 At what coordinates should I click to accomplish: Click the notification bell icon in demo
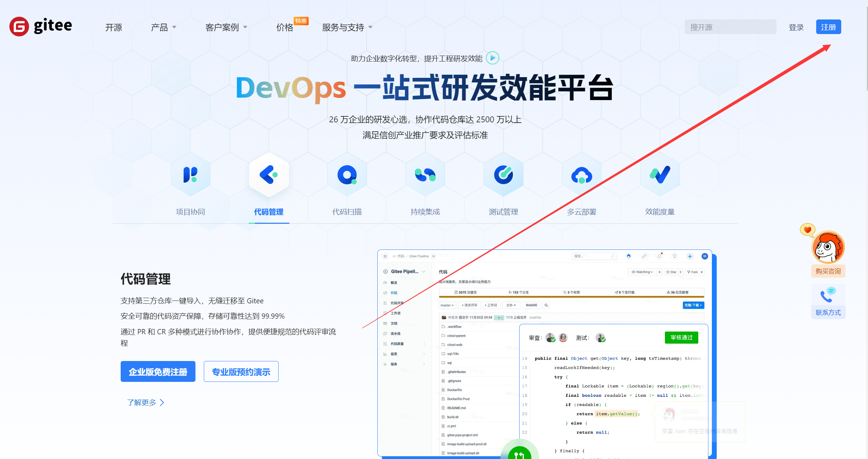point(659,256)
